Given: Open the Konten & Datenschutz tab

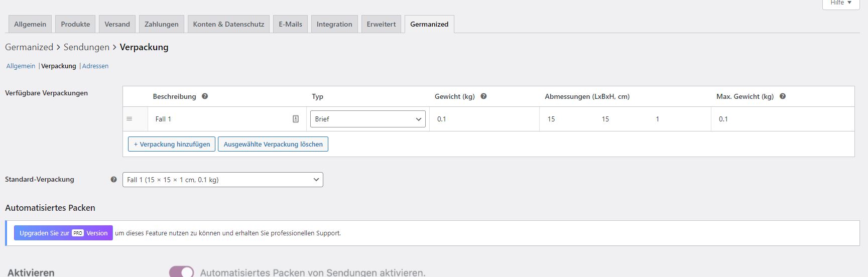Looking at the screenshot, I should pyautogui.click(x=228, y=24).
